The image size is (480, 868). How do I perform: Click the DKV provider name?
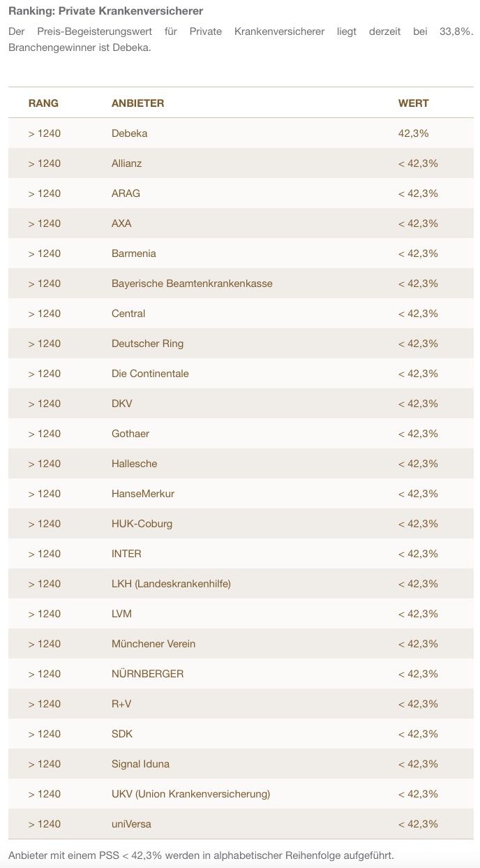coord(121,404)
